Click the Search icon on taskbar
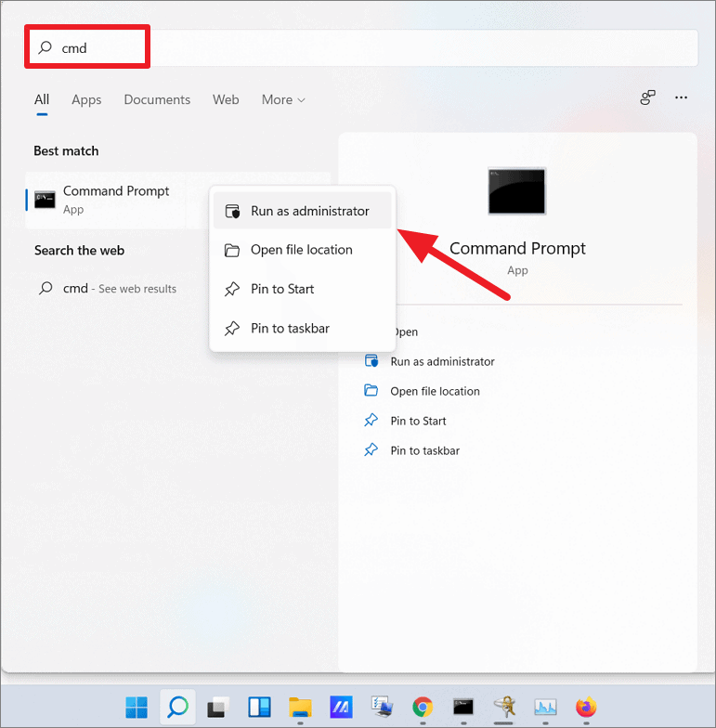 tap(178, 708)
